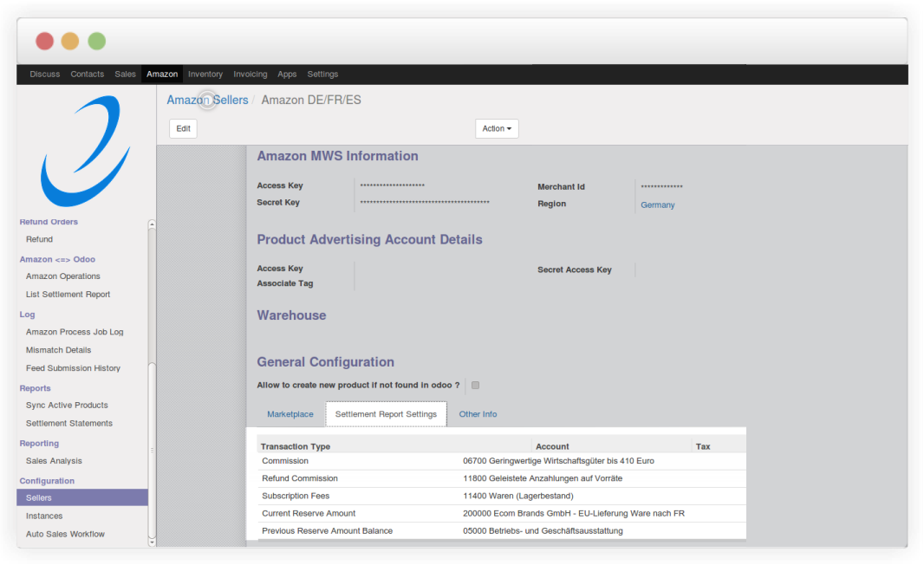Select the Current Reserve Amount row
924x565 pixels.
[502, 514]
